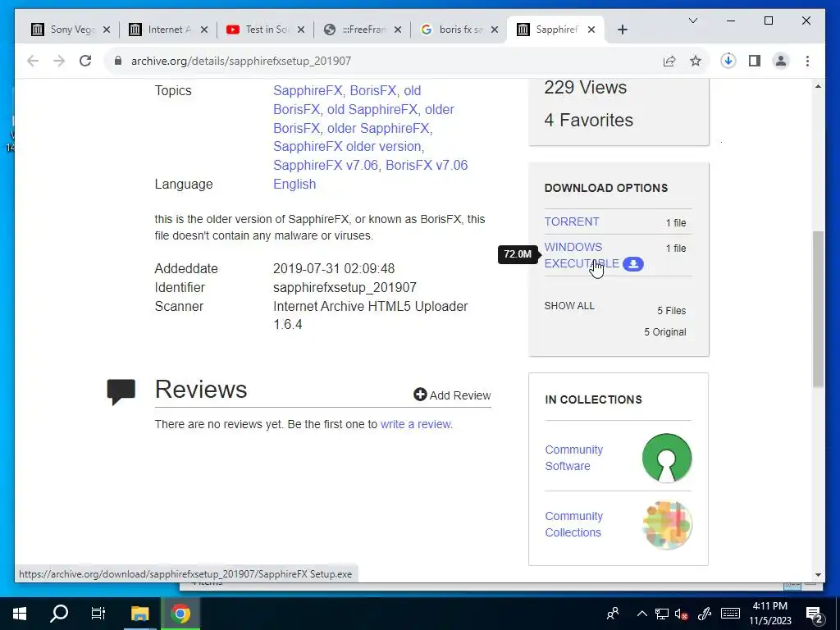
Task: Toggle the Chrome side panel icon
Action: (x=755, y=61)
